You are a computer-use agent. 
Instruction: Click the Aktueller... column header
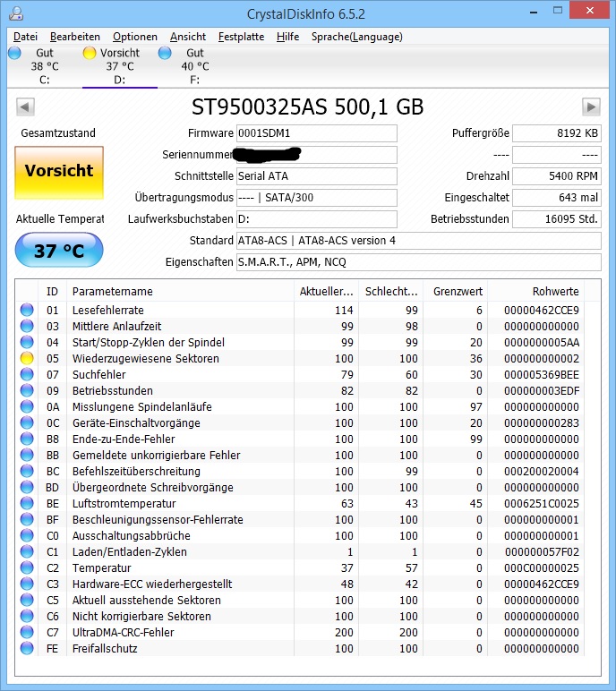tap(326, 291)
